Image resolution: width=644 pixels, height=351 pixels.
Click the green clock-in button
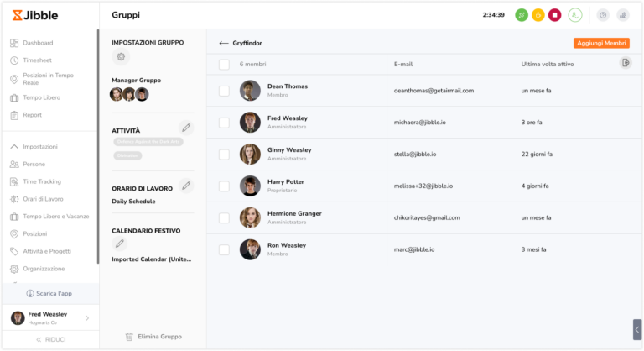[522, 15]
